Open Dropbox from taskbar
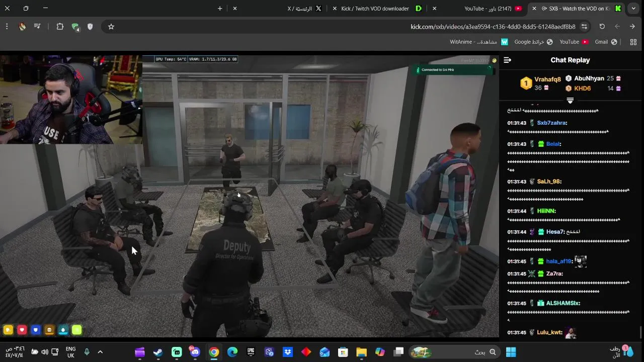This screenshot has width=644, height=362. point(288,352)
